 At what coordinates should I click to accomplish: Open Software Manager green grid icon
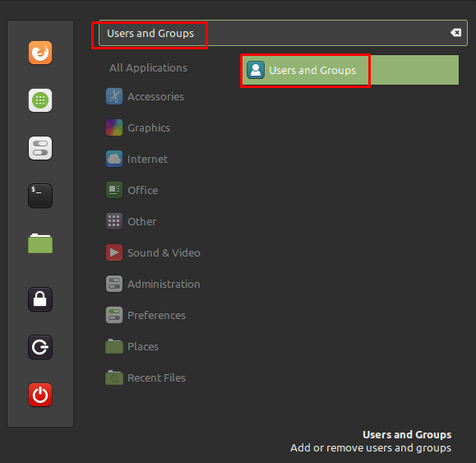tap(40, 100)
